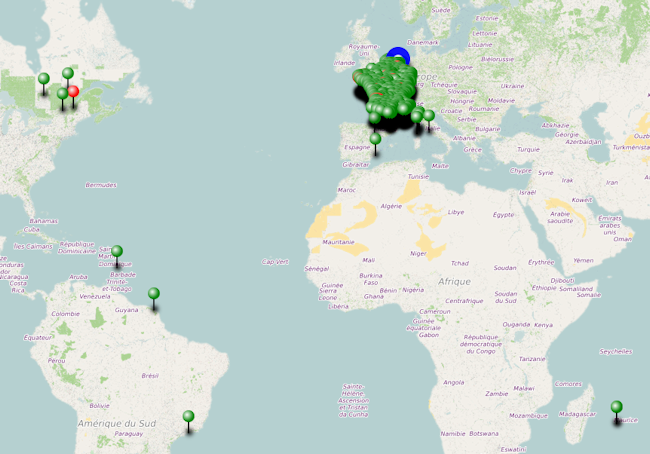The height and width of the screenshot is (454, 650).
Task: Select the Arabie saoudite country label
Action: pos(560,217)
